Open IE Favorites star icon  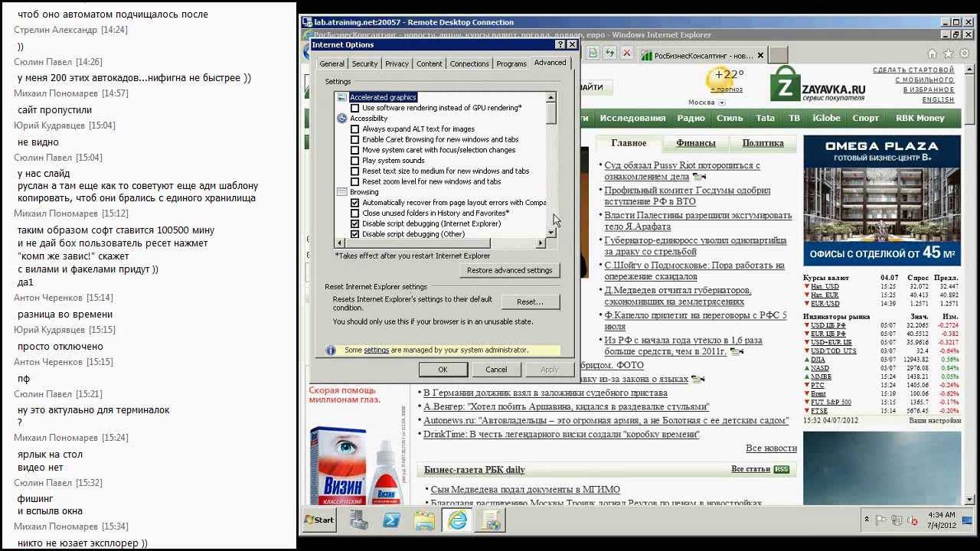tap(948, 54)
